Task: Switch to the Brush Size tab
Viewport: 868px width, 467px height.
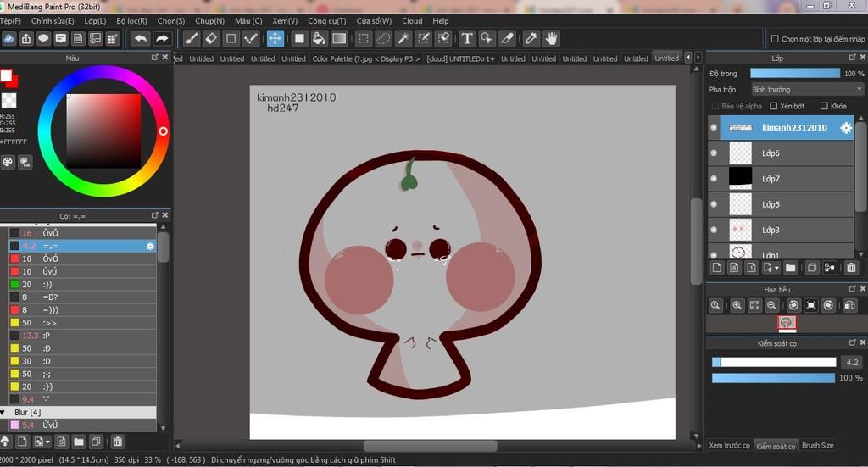Action: (818, 446)
